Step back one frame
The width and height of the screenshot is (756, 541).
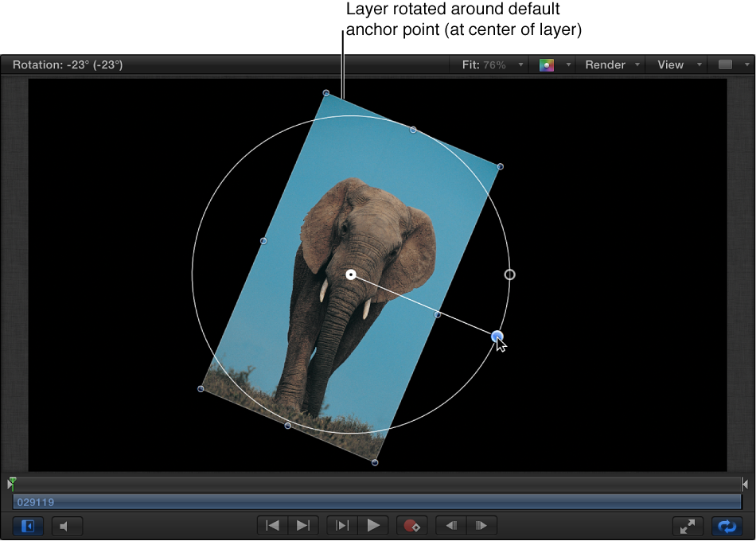[450, 525]
